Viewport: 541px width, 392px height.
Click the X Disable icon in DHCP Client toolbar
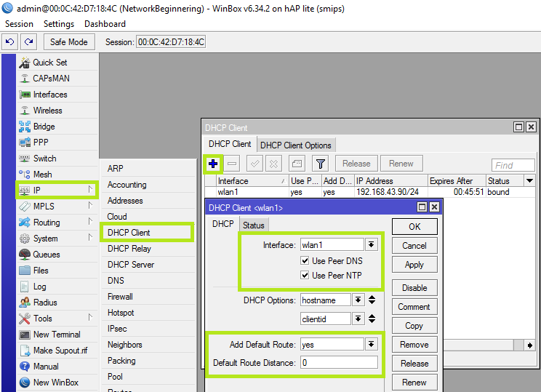pyautogui.click(x=273, y=164)
